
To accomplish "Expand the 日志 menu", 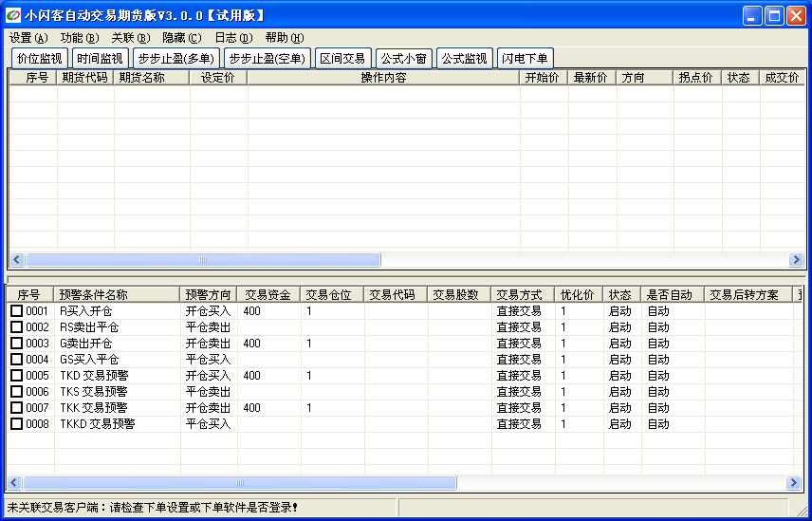I will coord(233,38).
